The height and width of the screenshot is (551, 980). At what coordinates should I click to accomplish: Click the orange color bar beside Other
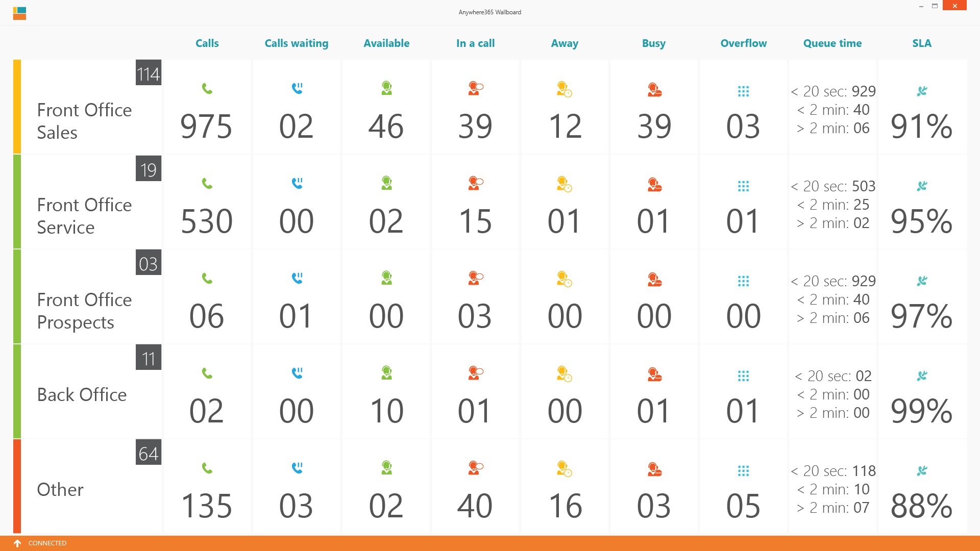(17, 486)
